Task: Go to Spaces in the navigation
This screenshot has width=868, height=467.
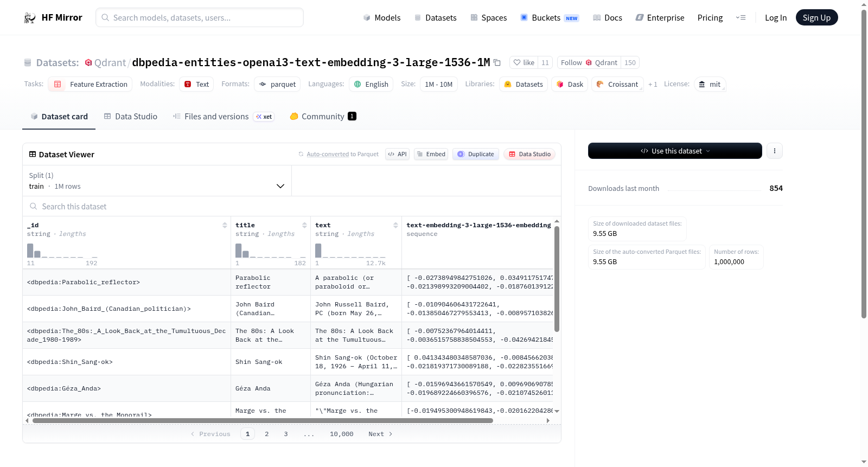Action: 488,17
